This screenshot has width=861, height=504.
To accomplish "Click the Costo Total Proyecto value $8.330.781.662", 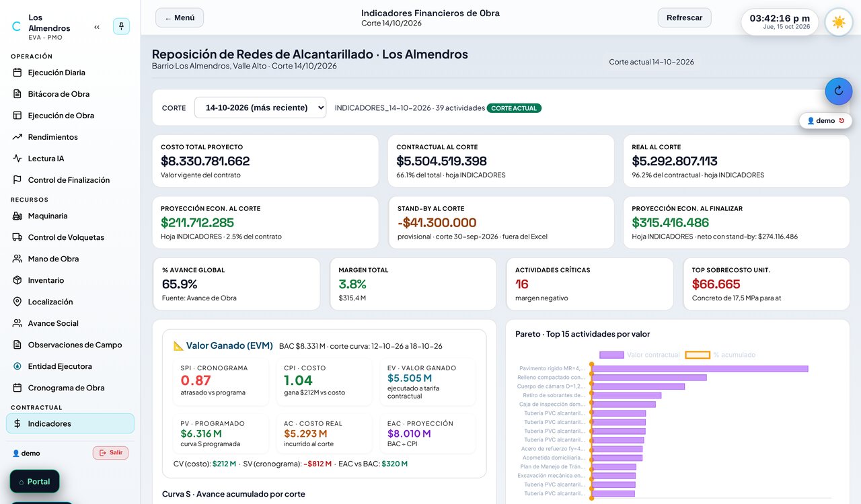I will click(205, 161).
